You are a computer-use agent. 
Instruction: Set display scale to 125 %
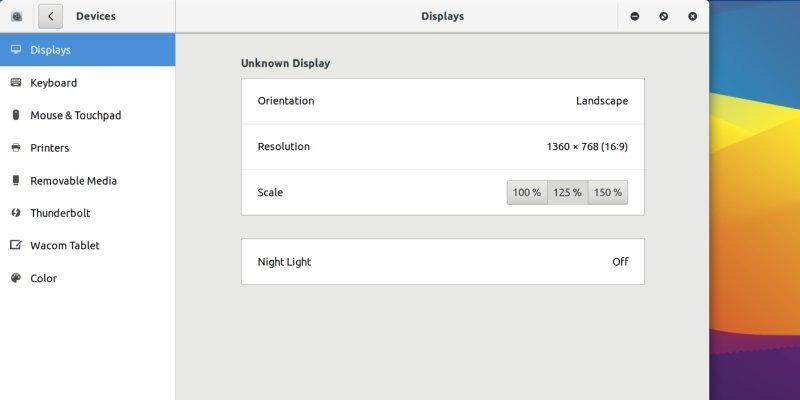tap(567, 192)
